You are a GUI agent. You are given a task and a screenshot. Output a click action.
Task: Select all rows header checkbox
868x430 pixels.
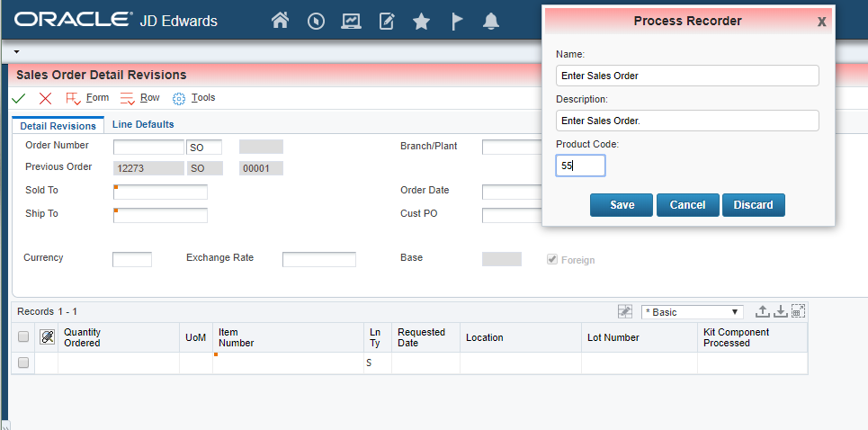point(23,337)
